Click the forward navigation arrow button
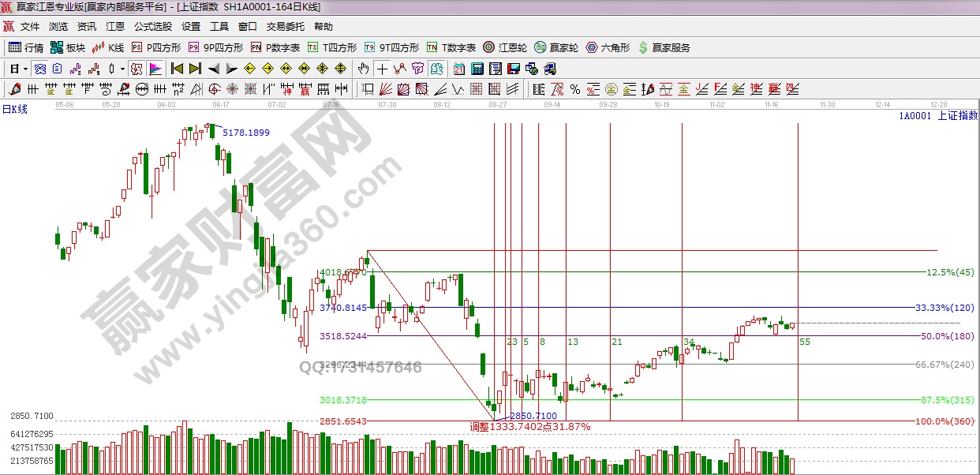The width and height of the screenshot is (980, 475). click(231, 69)
